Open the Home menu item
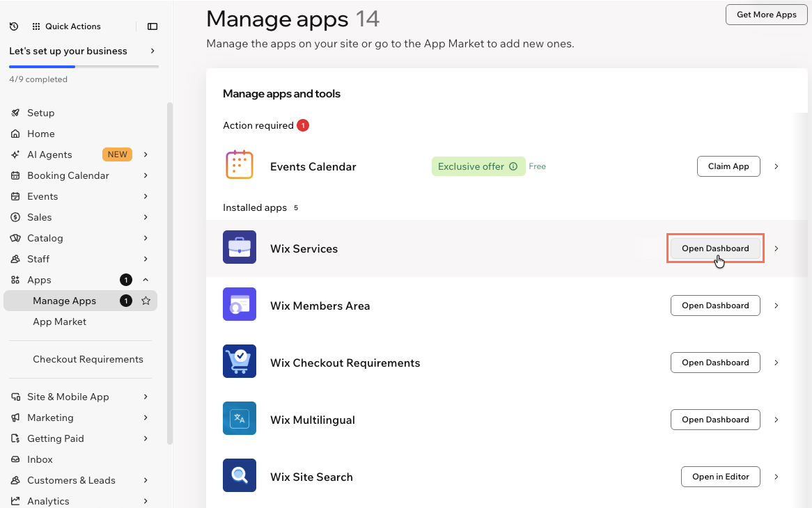Screen dimensions: 812x508 click(41, 134)
